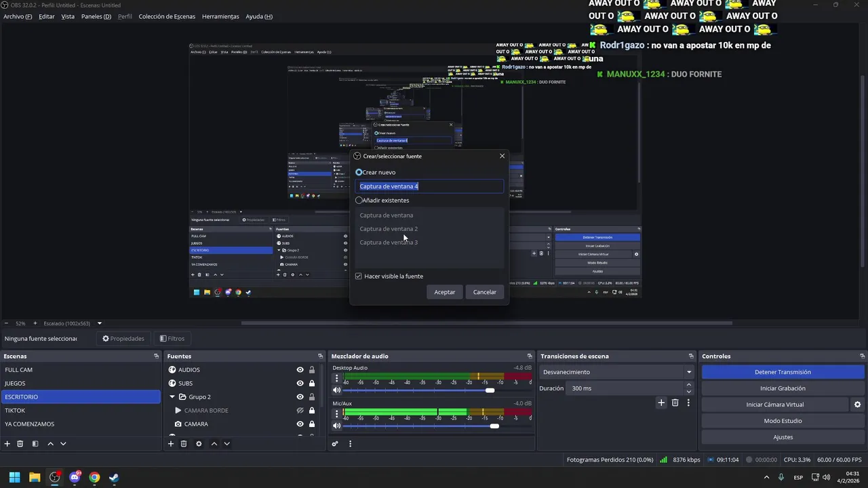The height and width of the screenshot is (488, 868).
Task: Increase transition duration with up stepper
Action: point(689,385)
